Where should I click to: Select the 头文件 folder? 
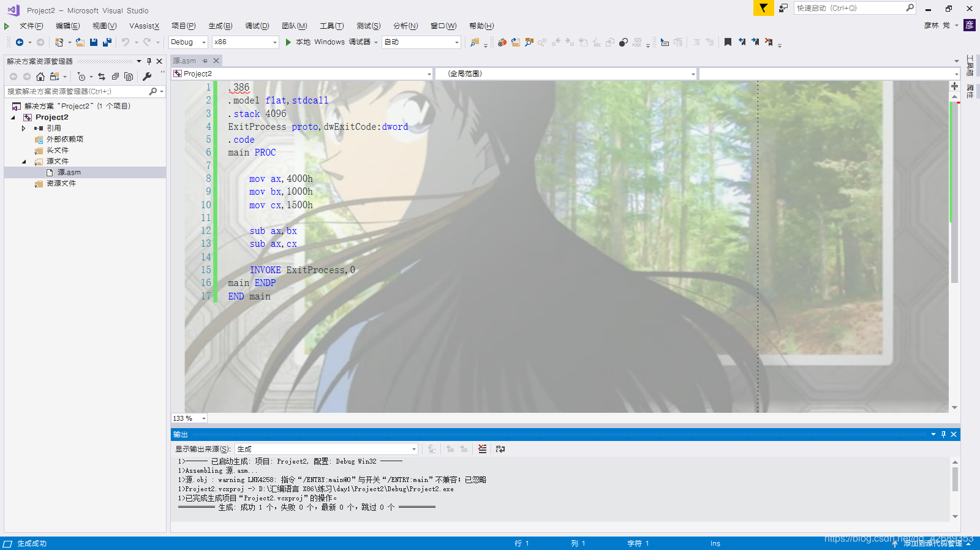pos(58,151)
